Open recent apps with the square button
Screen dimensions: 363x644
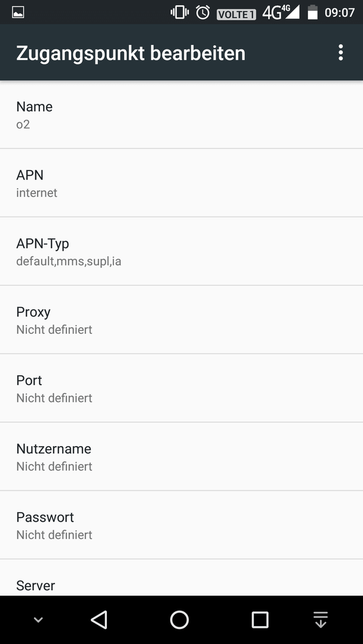coord(260,620)
